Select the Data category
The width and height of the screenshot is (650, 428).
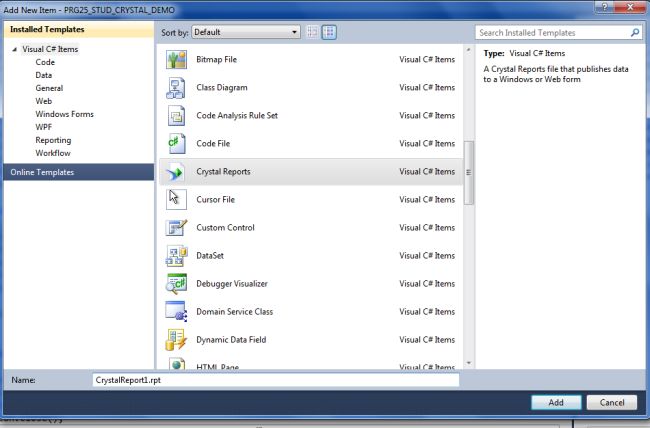coord(44,75)
